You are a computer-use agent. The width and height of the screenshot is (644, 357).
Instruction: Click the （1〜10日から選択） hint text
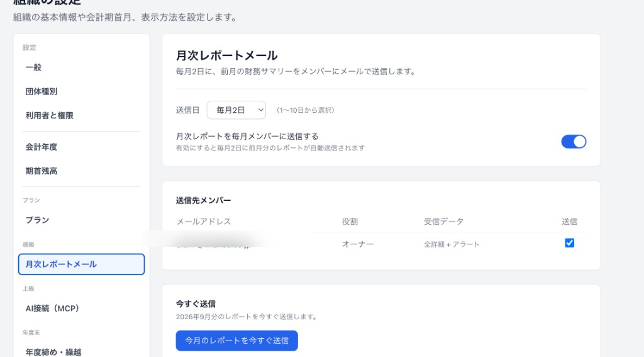coord(305,110)
